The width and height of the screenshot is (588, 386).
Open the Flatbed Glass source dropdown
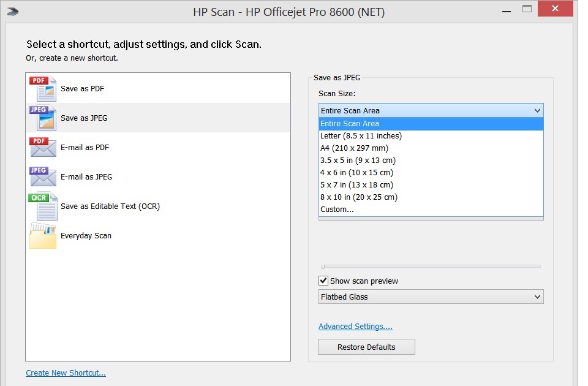[x=431, y=297]
